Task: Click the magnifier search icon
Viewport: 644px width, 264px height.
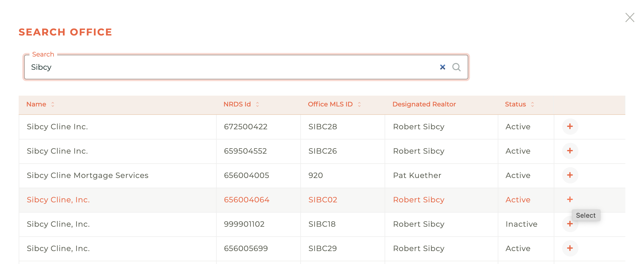Action: 456,67
